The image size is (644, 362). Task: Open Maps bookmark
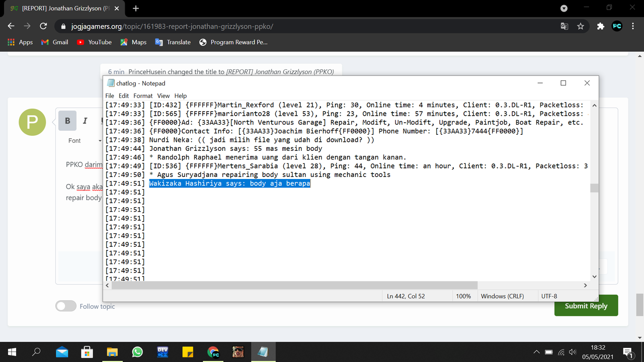click(133, 42)
